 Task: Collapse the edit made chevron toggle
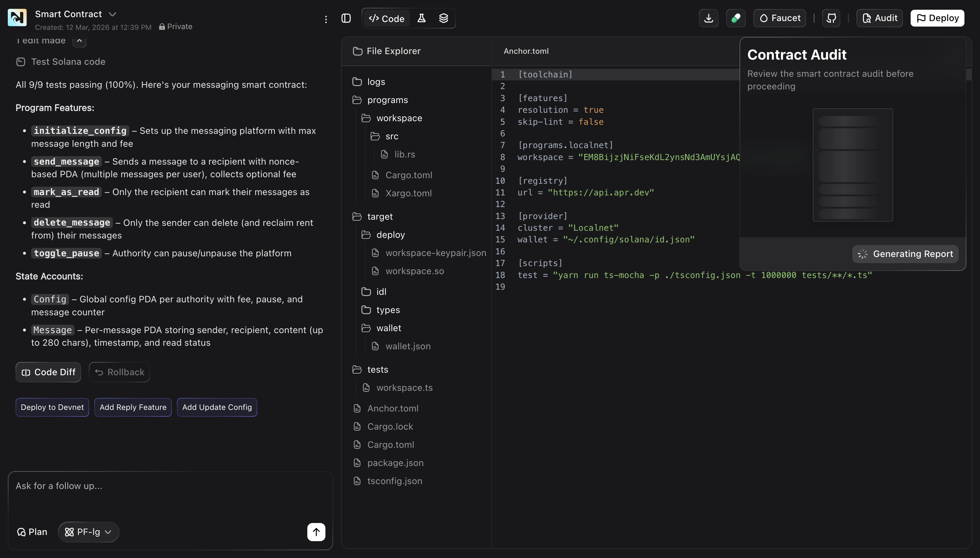[79, 40]
